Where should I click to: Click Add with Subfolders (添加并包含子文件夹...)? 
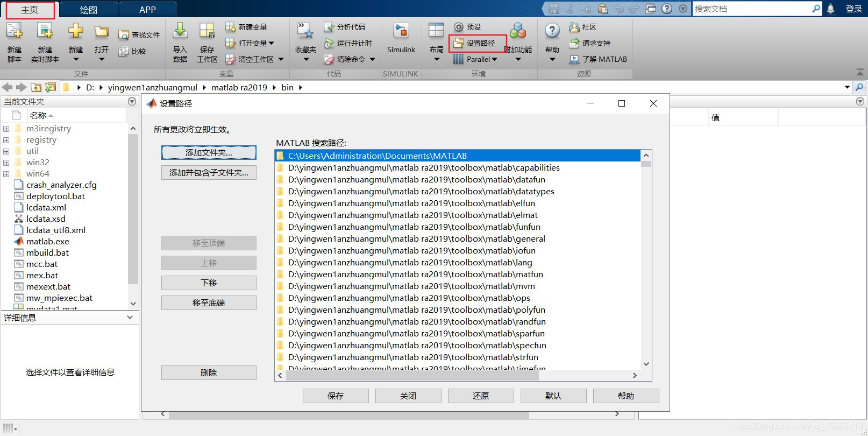coord(209,173)
